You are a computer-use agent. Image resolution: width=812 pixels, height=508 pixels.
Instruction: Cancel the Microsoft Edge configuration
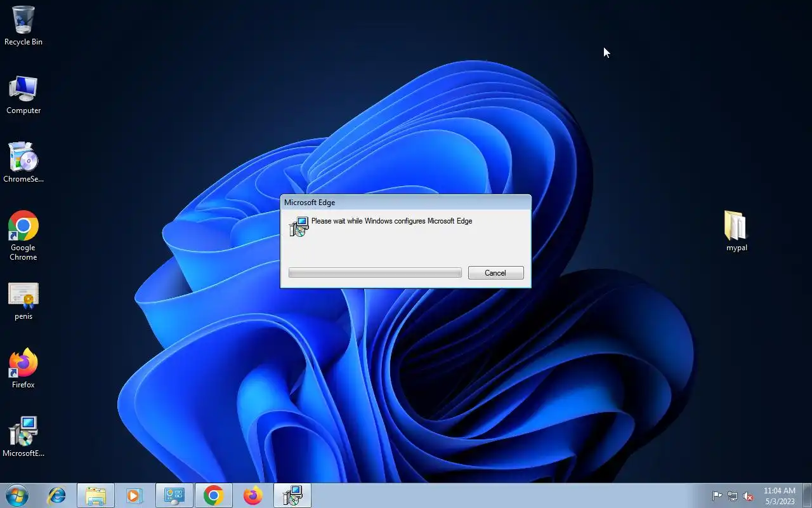pyautogui.click(x=495, y=272)
